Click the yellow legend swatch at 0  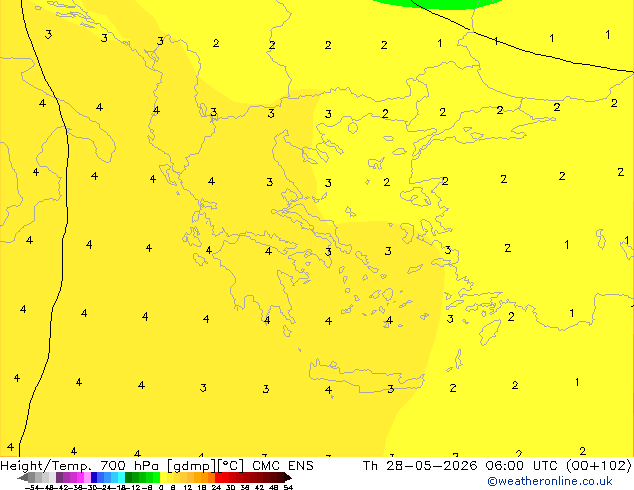point(163,477)
